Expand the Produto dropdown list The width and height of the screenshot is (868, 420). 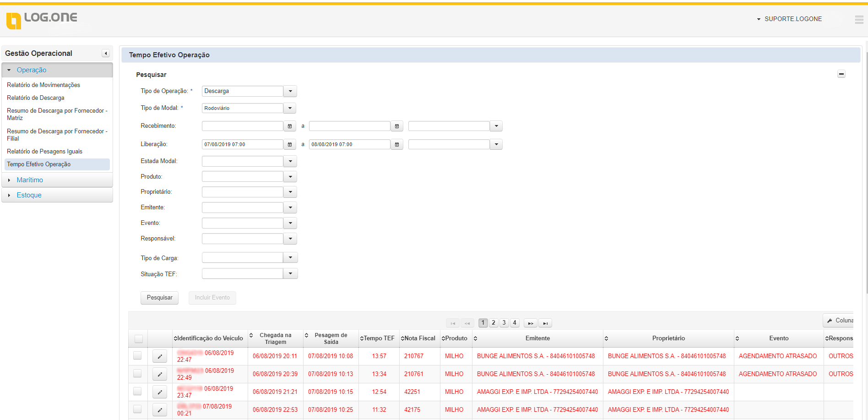click(290, 177)
